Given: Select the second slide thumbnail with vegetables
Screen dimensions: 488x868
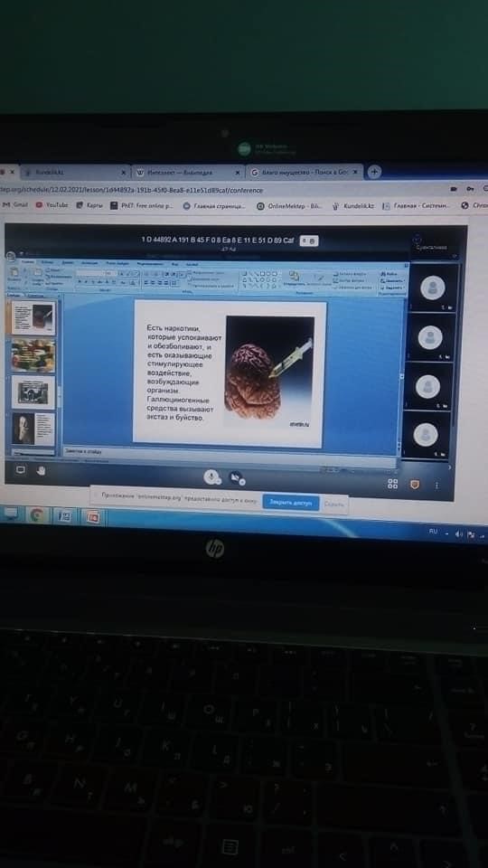Looking at the screenshot, I should tap(33, 355).
